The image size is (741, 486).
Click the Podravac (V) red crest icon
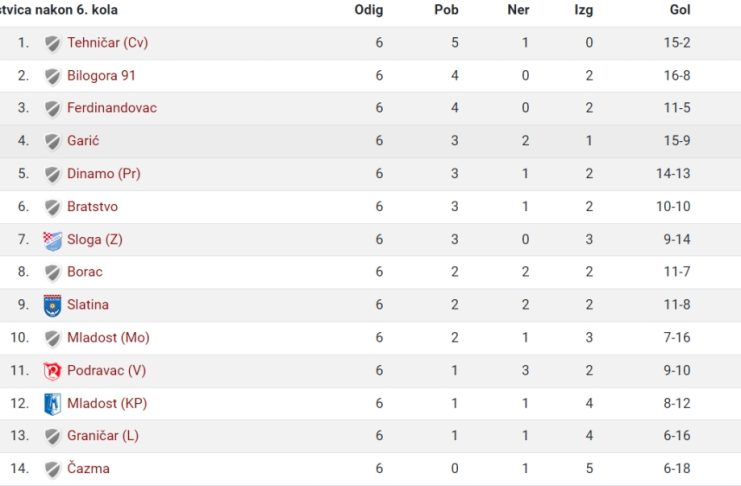click(x=52, y=371)
